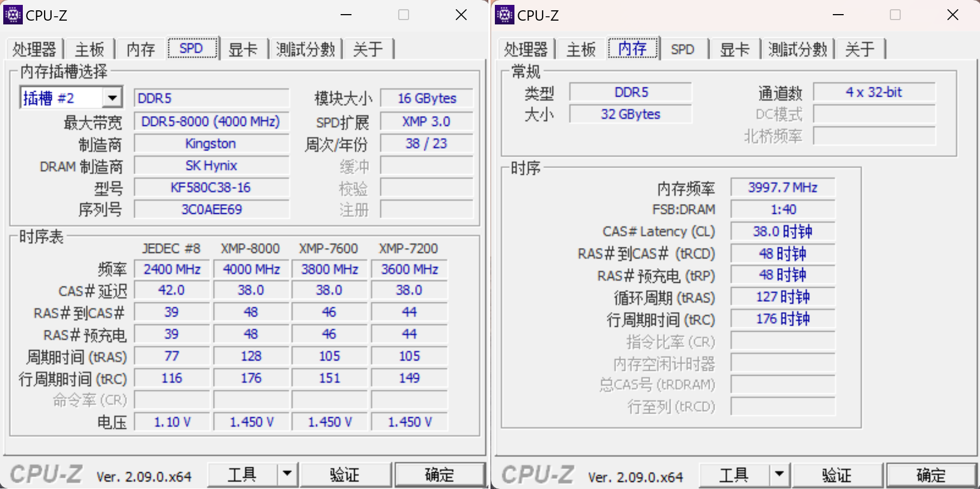Image resolution: width=980 pixels, height=489 pixels.
Task: Click the 4000 MHz frequency cell
Action: (x=251, y=269)
